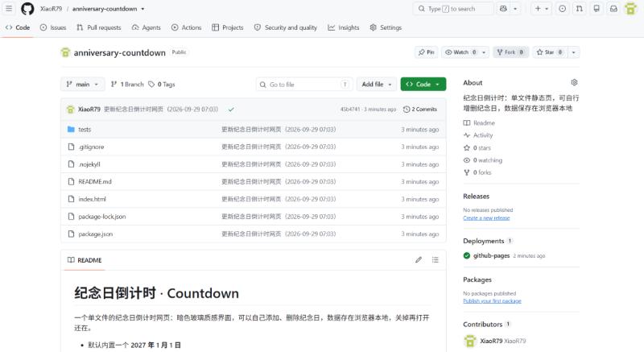Open the user avatar menu in the header
The height and width of the screenshot is (352, 644).
(x=630, y=9)
